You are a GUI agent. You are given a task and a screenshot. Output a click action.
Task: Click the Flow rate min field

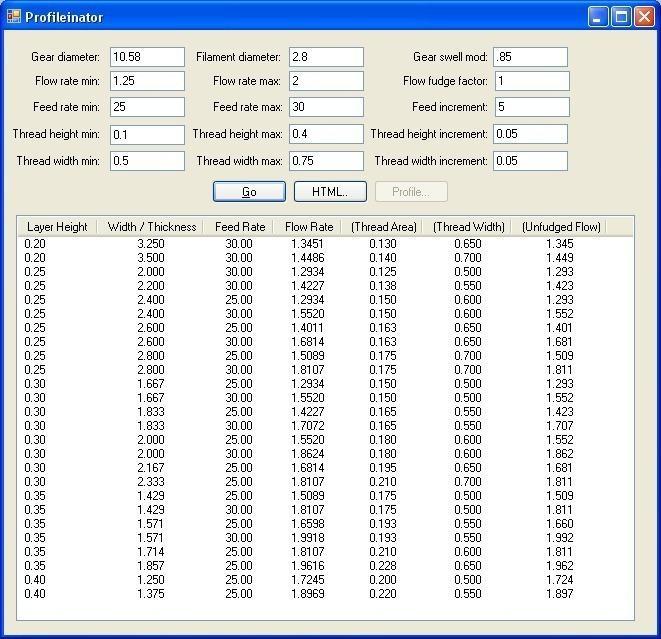[147, 81]
